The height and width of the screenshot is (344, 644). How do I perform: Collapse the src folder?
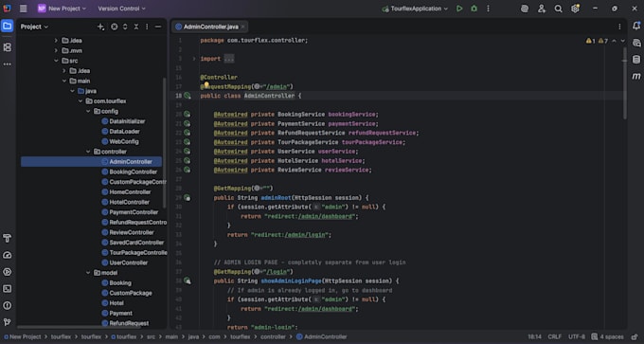pyautogui.click(x=56, y=61)
